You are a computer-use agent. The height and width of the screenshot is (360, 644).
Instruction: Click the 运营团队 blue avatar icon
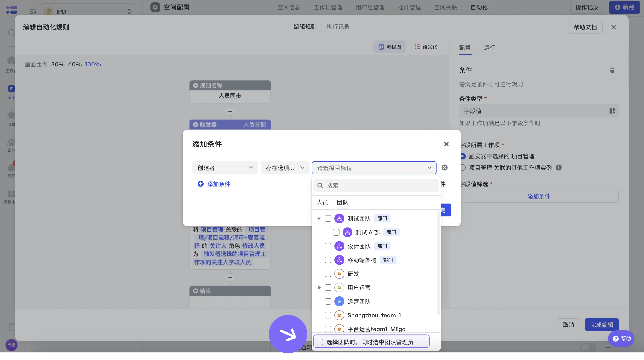point(339,302)
